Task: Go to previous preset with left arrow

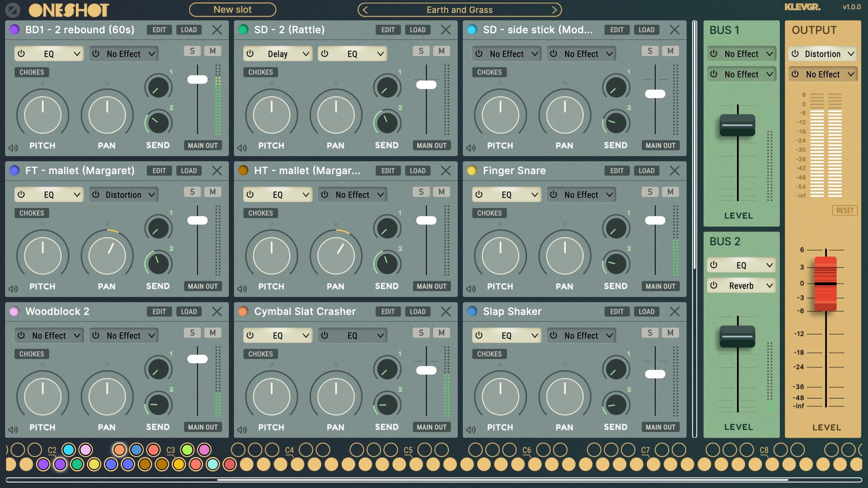Action: point(365,10)
